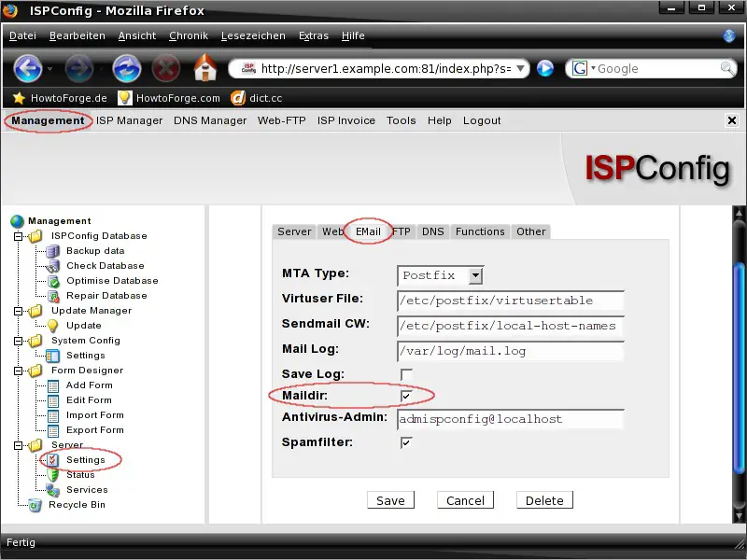
Task: Click the magnifier icon in the Google search box
Action: point(727,68)
